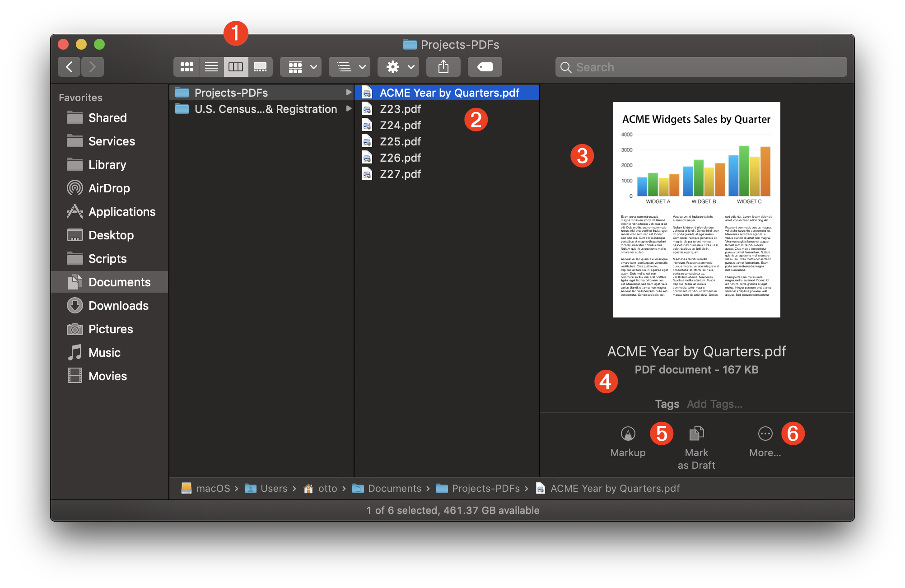Switch to list view
905x588 pixels.
coord(211,66)
